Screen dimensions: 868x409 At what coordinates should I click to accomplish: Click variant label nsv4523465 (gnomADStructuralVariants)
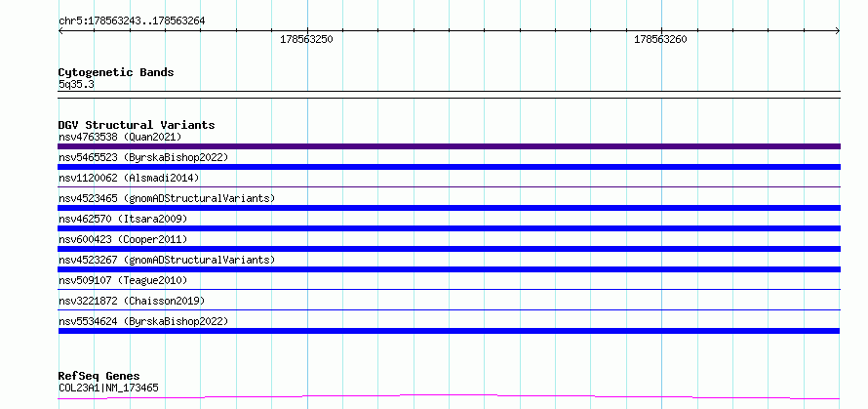pyautogui.click(x=166, y=198)
